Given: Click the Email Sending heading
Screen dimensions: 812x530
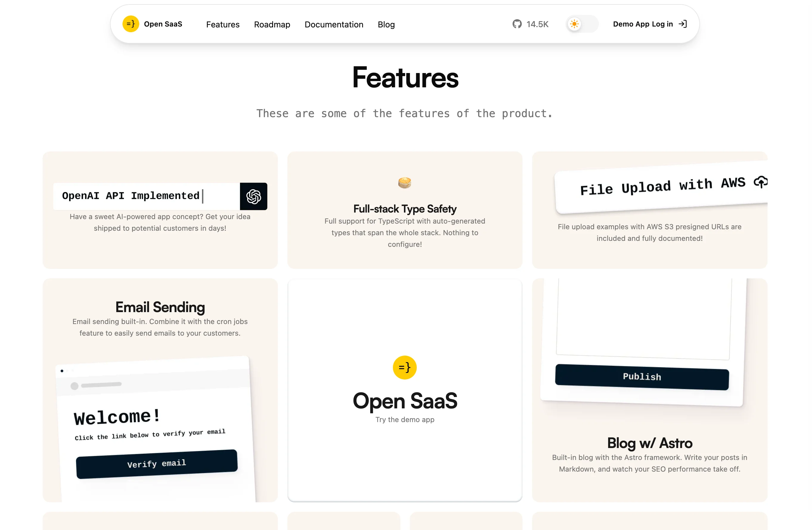Looking at the screenshot, I should (160, 307).
